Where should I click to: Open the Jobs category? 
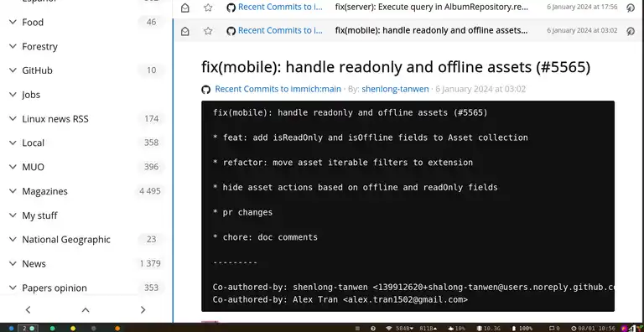coord(31,95)
